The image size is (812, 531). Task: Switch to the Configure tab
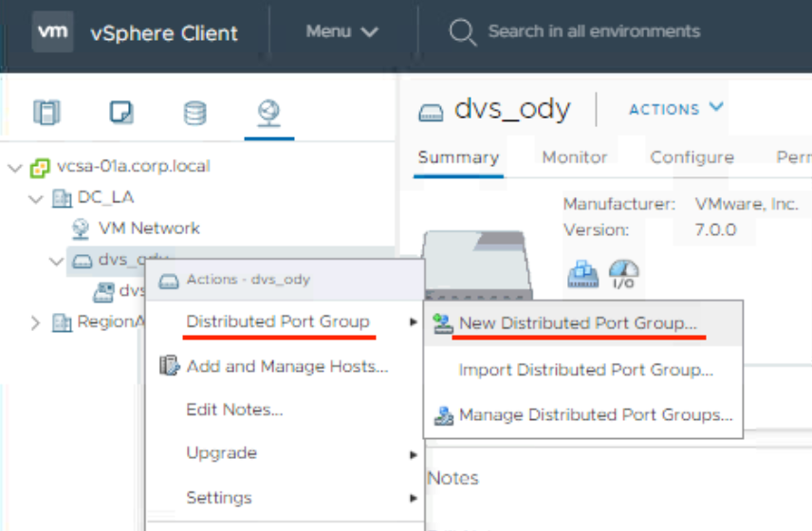[x=692, y=157]
